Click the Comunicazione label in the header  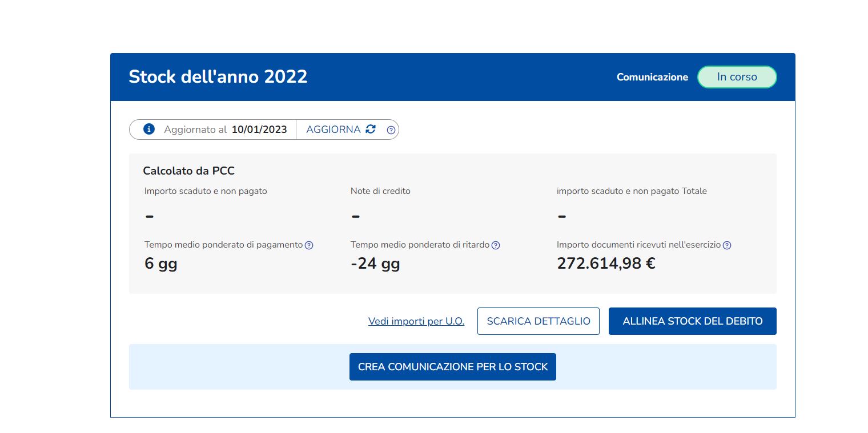652,77
